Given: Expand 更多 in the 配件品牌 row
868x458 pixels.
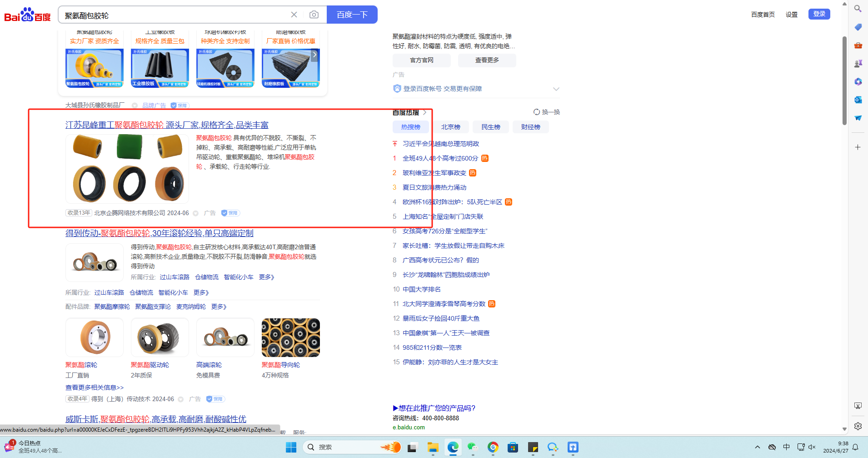Looking at the screenshot, I should point(219,307).
